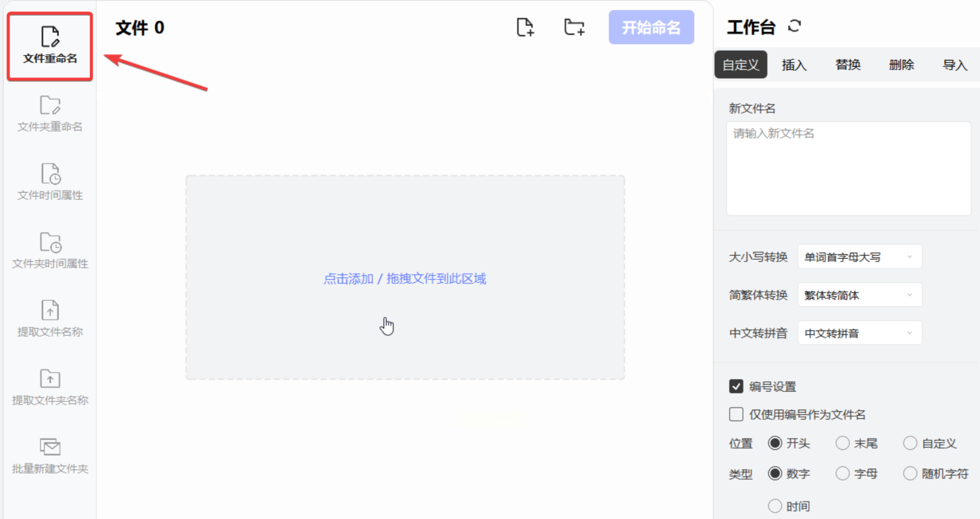980x519 pixels.
Task: Enable 仅使用编号作为文件名 checkbox
Action: click(x=736, y=415)
